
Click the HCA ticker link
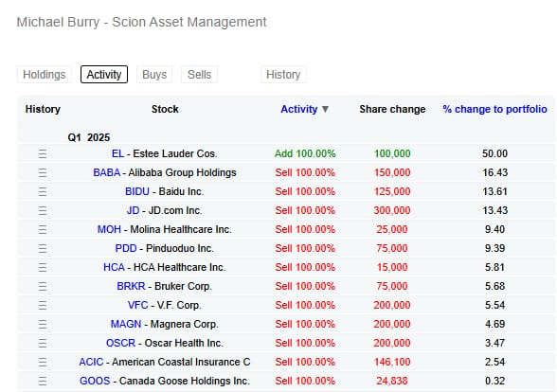click(114, 267)
